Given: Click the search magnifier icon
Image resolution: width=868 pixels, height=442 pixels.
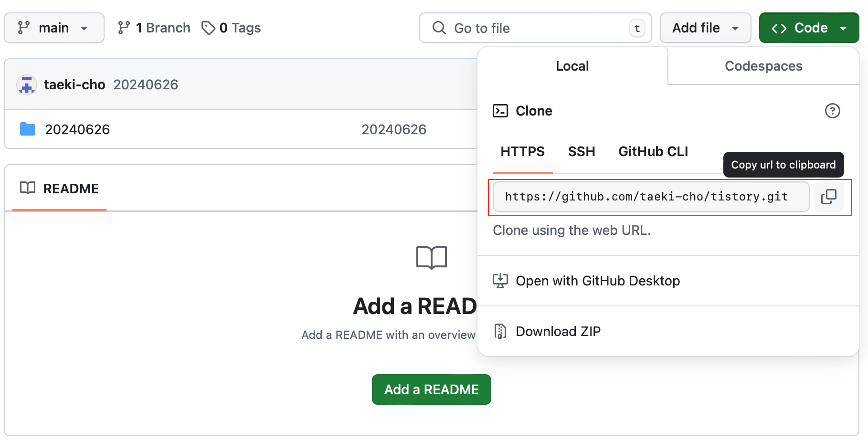Looking at the screenshot, I should click(439, 28).
